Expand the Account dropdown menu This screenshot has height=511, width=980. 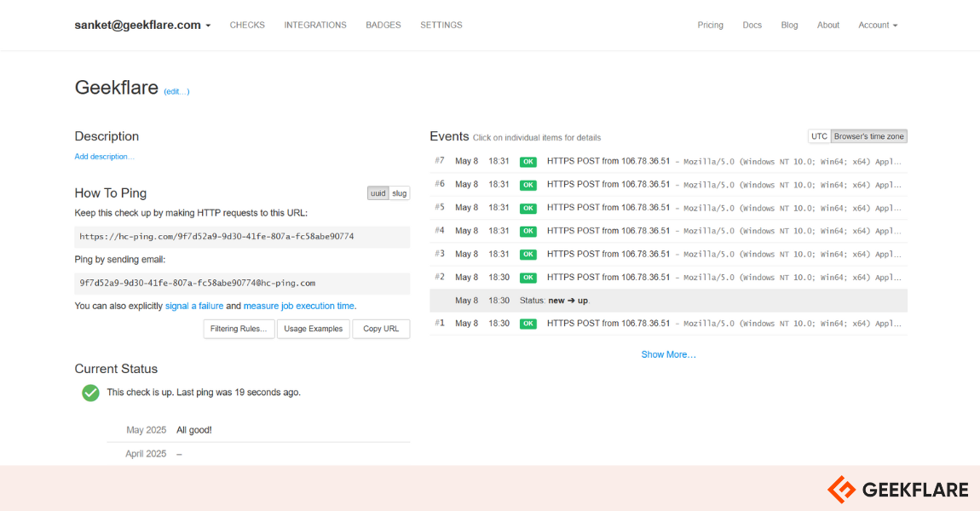878,25
